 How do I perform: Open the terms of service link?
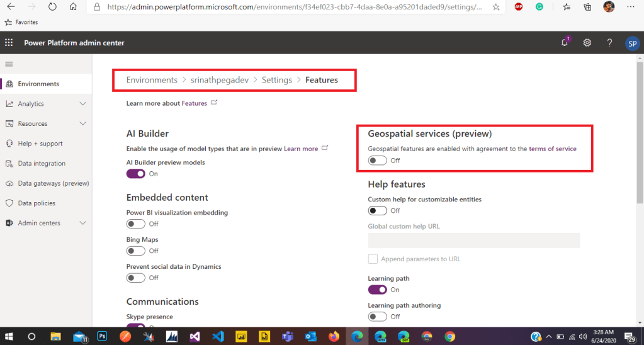pos(552,149)
